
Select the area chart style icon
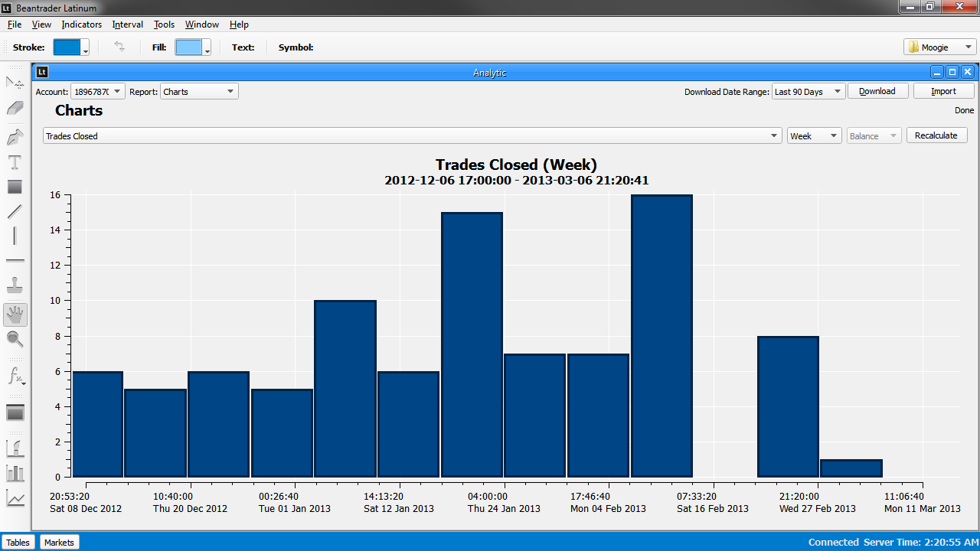(15, 448)
